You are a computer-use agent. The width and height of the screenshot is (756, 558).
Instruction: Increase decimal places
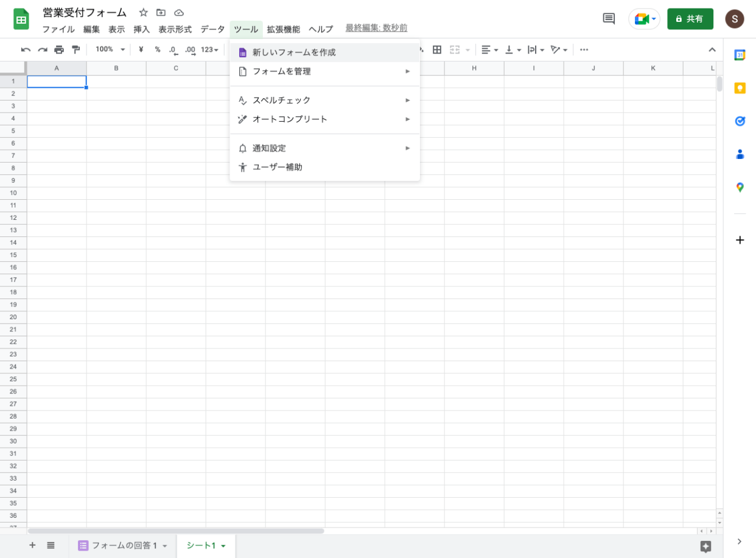coord(190,49)
